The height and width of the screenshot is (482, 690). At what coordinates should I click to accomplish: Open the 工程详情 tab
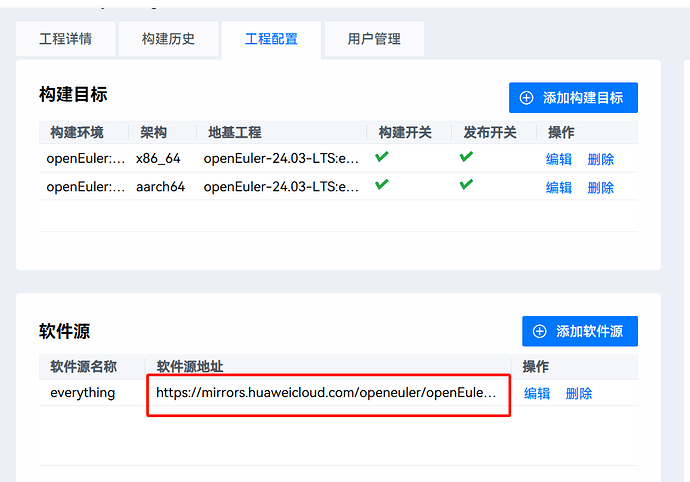(x=66, y=39)
